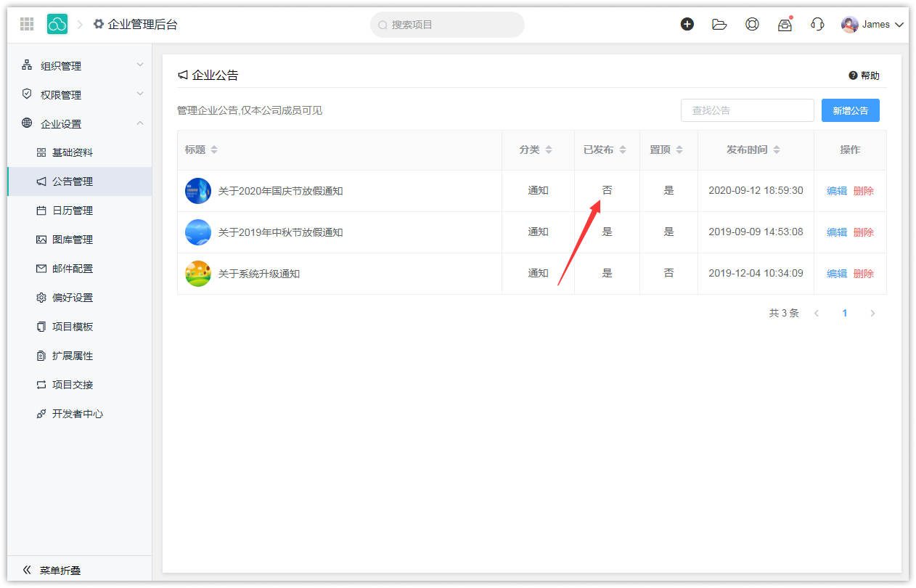Delete the 2020年国庆节放假通知 announcement
This screenshot has height=588, width=916.
[x=864, y=191]
